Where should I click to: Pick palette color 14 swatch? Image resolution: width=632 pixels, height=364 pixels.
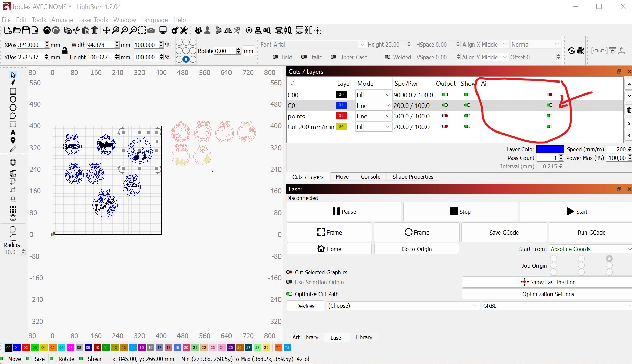coord(133,347)
